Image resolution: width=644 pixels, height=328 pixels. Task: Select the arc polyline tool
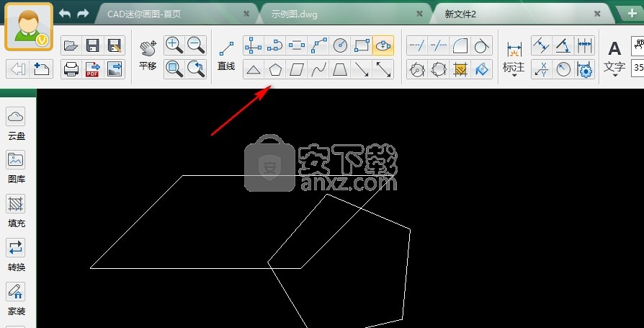[274, 45]
